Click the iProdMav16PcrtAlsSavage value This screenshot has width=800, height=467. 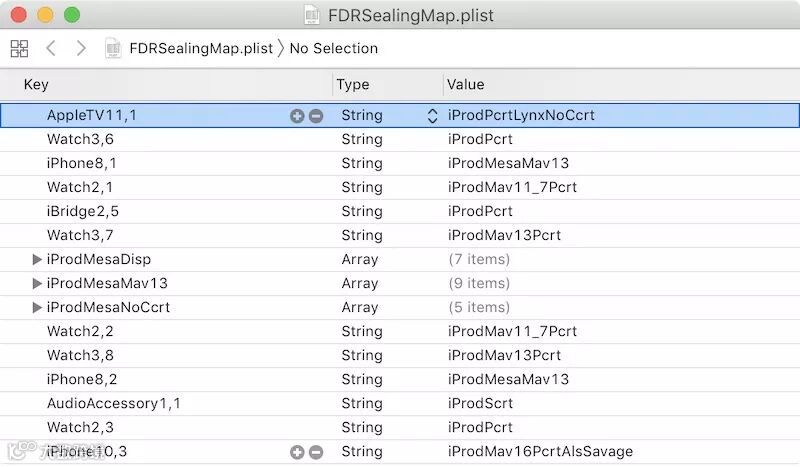(540, 452)
